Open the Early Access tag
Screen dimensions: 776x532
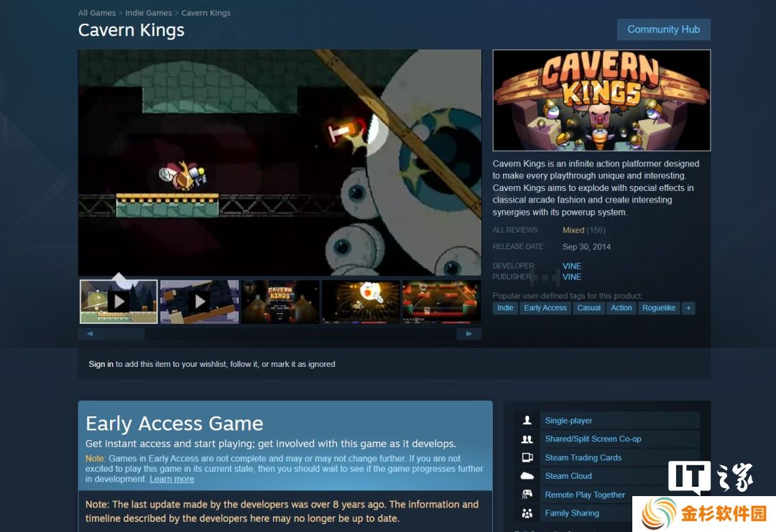pyautogui.click(x=545, y=308)
